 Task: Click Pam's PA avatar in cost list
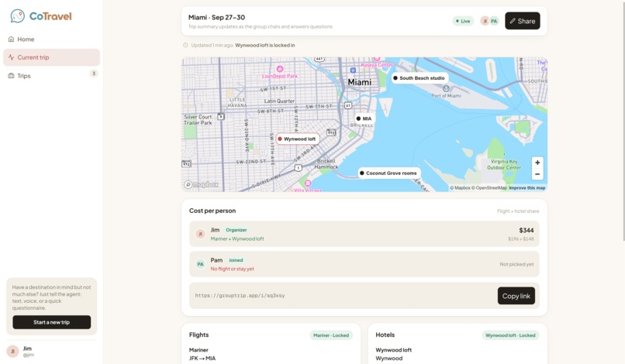pos(200,264)
